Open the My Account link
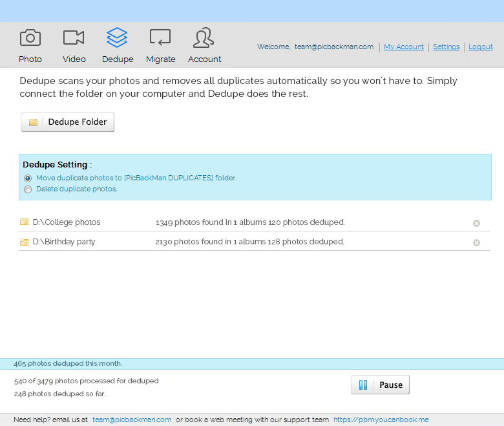The image size is (504, 426). [404, 47]
